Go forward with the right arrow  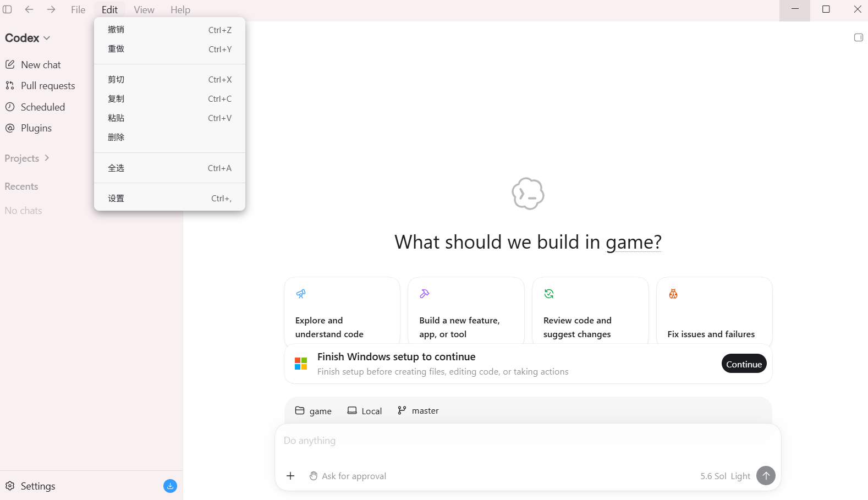(x=51, y=9)
